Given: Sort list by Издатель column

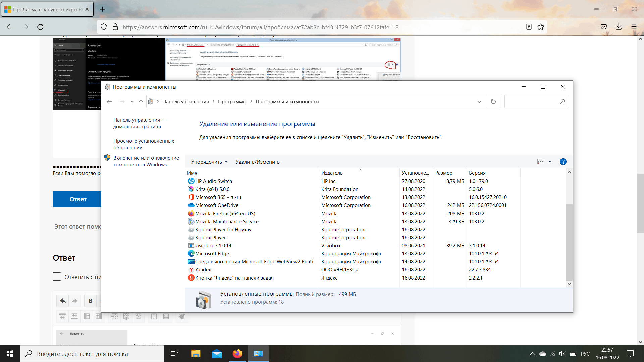Looking at the screenshot, I should pyautogui.click(x=359, y=173).
